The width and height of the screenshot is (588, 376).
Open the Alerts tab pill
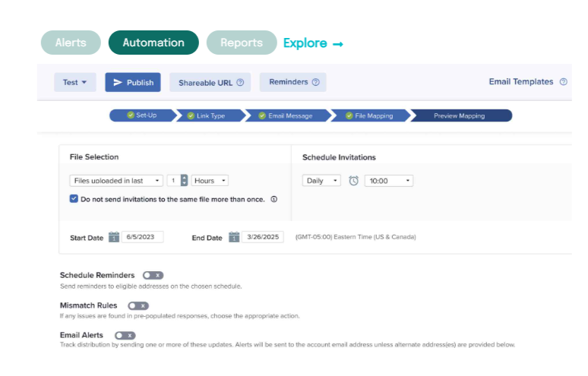pos(71,43)
